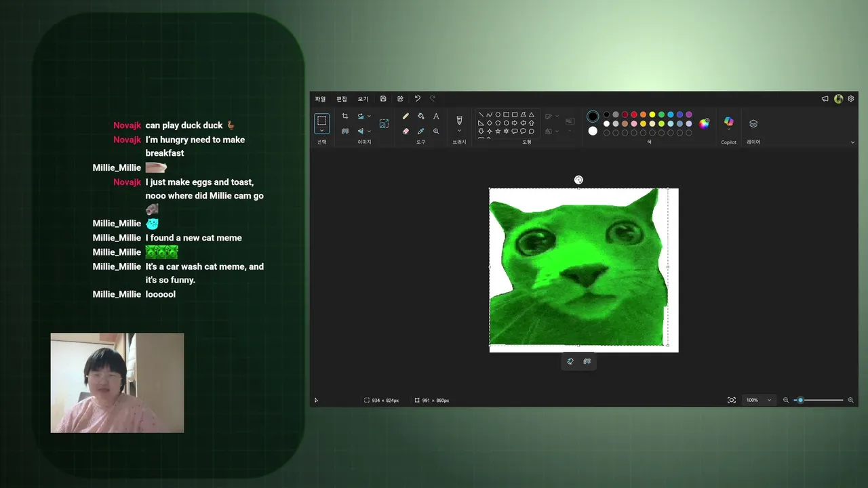Select the Eraser tool
Viewport: 868px width, 488px height.
406,131
